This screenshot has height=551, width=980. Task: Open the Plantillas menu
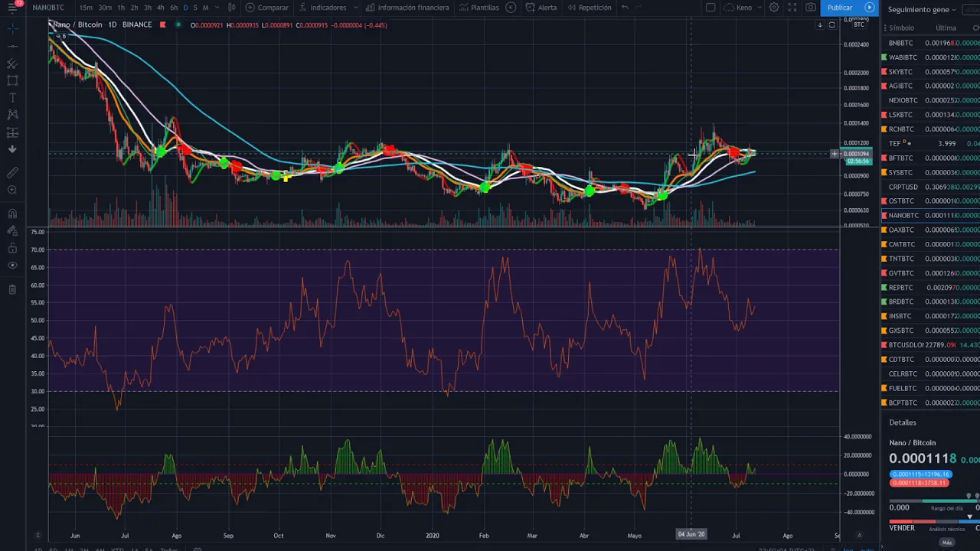[x=479, y=8]
